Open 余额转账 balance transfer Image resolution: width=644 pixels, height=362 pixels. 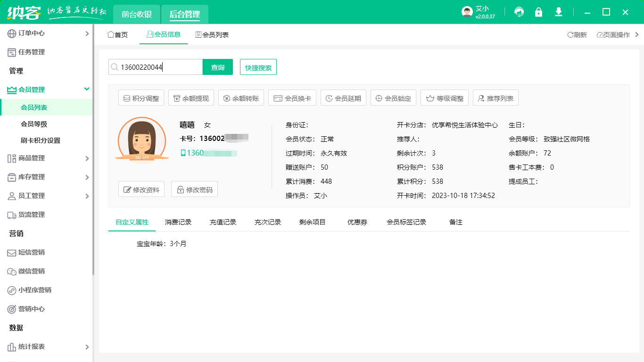[x=241, y=98]
